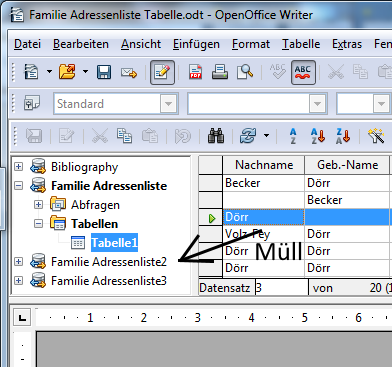Click the Refresh data icon
392x367 pixels.
pos(248,136)
